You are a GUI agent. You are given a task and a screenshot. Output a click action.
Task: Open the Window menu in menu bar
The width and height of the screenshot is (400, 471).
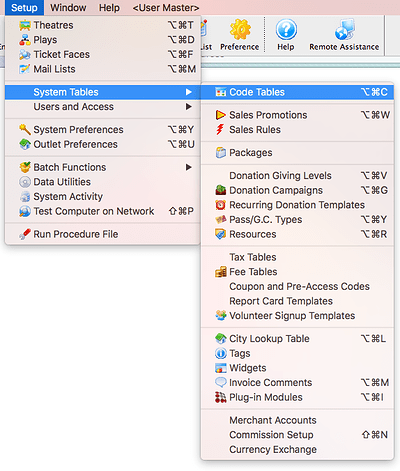68,7
